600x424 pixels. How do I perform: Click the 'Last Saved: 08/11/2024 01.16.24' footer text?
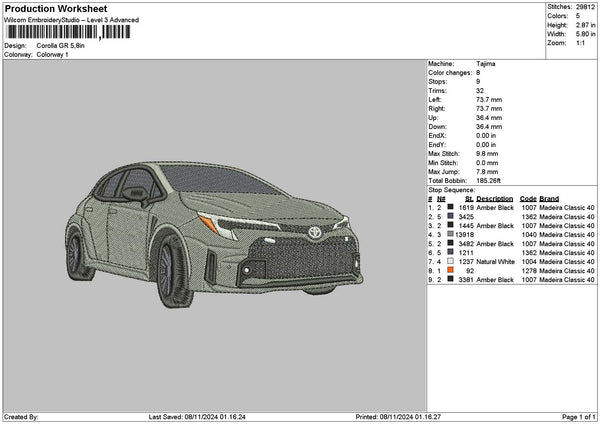coord(197,417)
